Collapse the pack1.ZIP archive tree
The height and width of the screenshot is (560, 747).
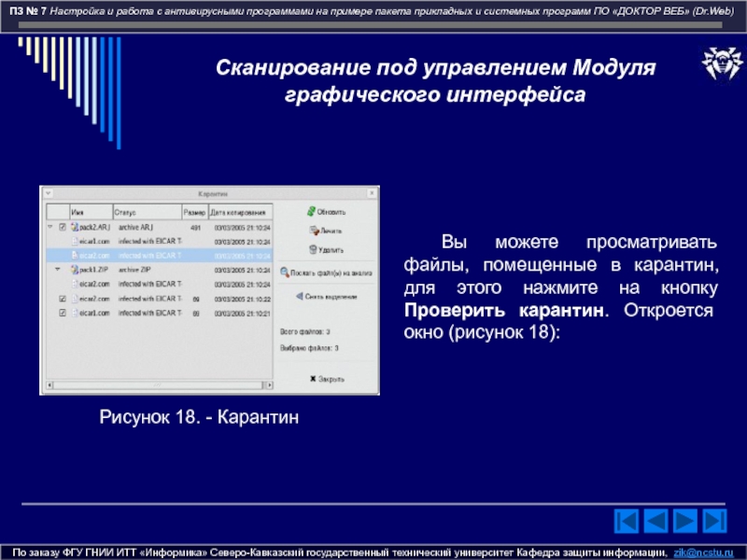coord(54,270)
